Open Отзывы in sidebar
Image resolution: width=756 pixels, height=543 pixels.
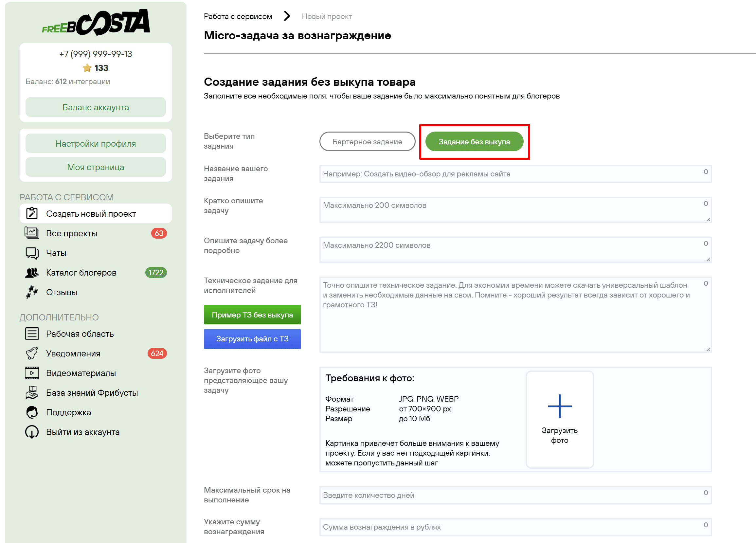(x=96, y=292)
